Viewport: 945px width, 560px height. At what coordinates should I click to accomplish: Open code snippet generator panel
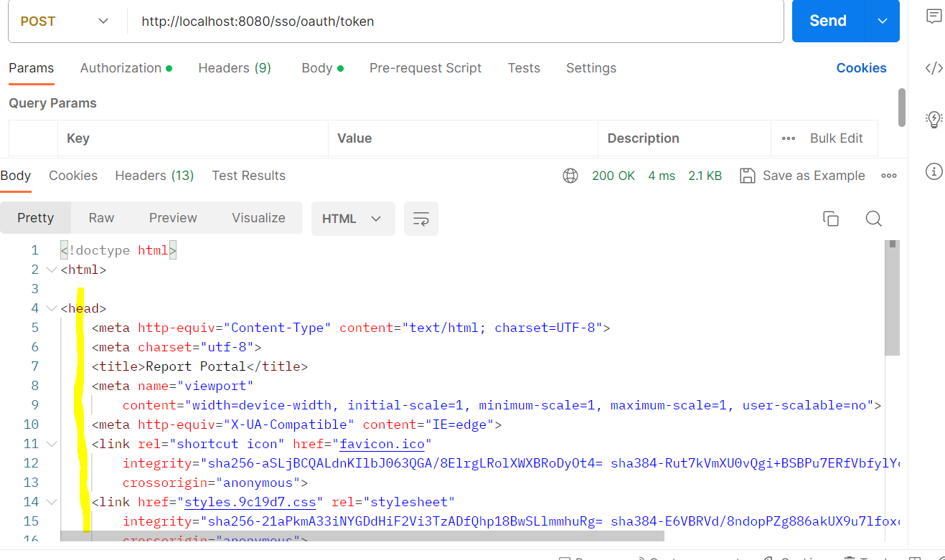point(934,68)
